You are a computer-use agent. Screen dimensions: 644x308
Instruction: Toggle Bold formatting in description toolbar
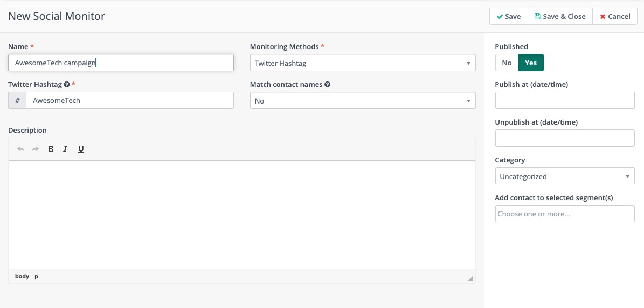tap(51, 149)
